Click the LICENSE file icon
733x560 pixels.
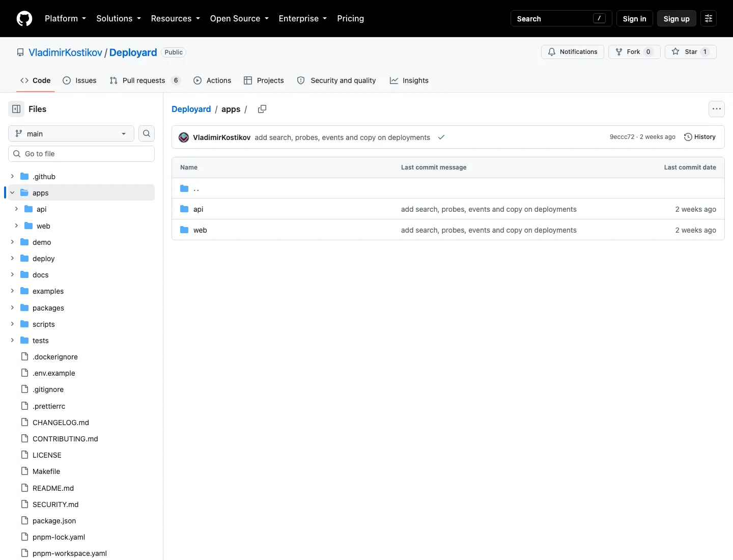pyautogui.click(x=24, y=455)
